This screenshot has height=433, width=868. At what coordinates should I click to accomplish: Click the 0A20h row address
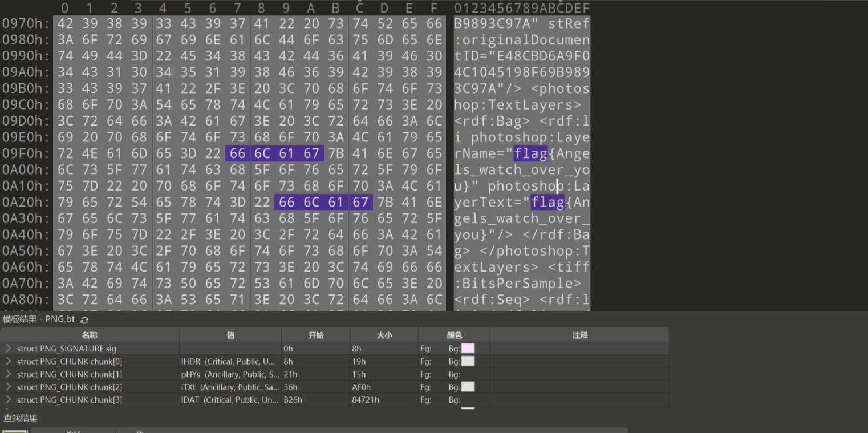[x=26, y=202]
